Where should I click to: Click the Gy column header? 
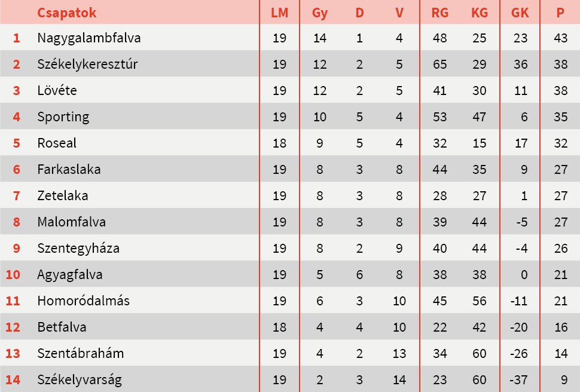[x=320, y=13]
